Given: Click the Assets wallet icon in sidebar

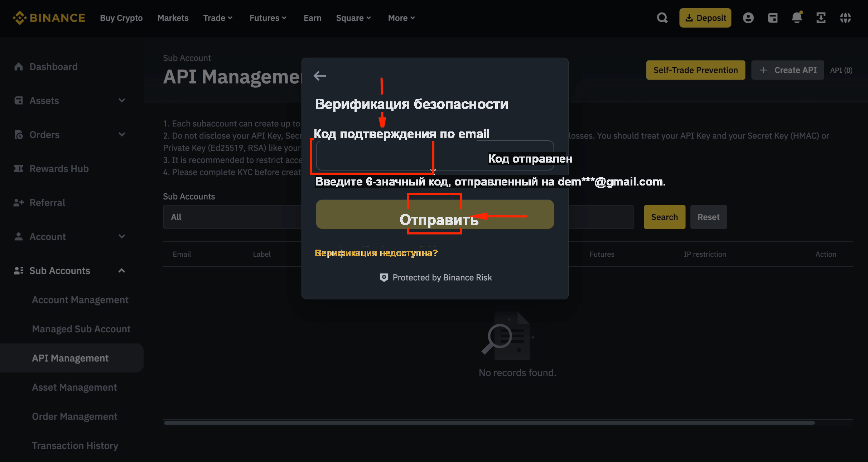Looking at the screenshot, I should point(19,101).
